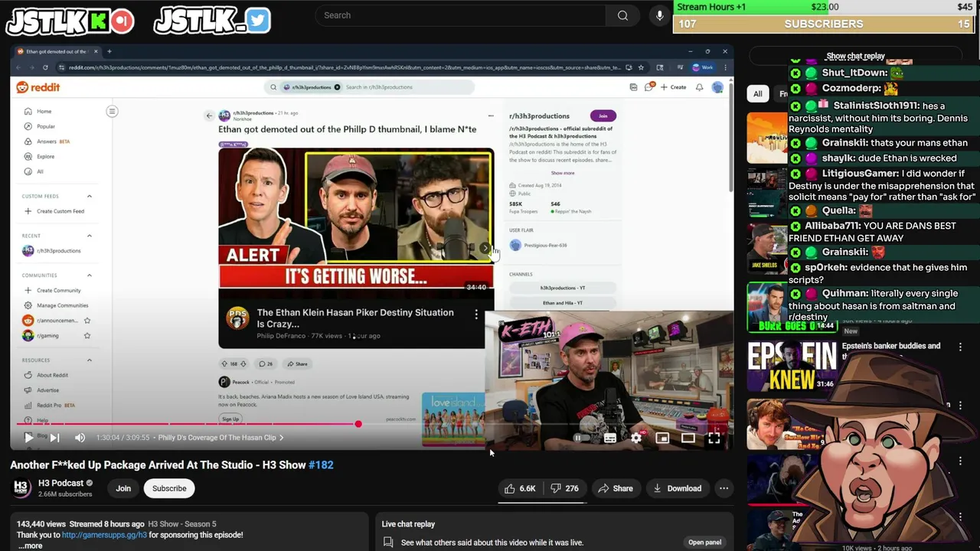Open Reddit chat icon with badge
The height and width of the screenshot is (551, 980).
[x=649, y=87]
